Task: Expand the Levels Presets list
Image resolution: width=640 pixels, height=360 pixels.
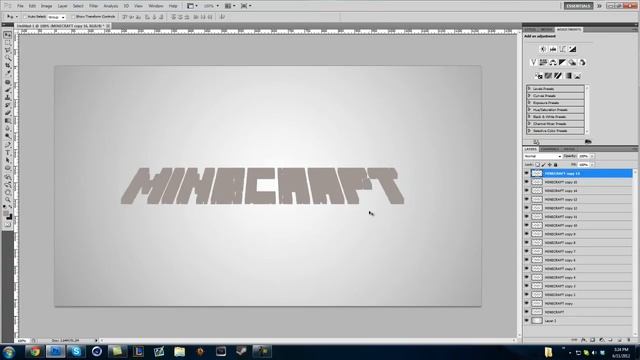Action: 529,89
